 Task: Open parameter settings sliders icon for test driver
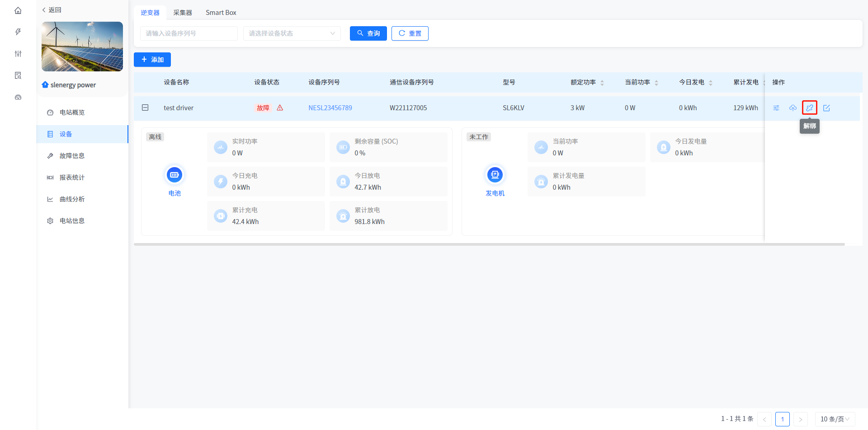(776, 108)
